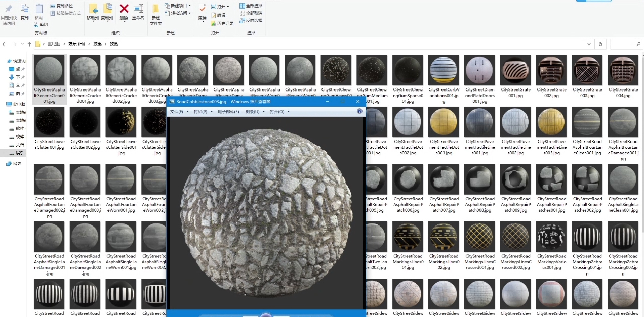Click the Copy to (复制到) icon

coord(107,9)
